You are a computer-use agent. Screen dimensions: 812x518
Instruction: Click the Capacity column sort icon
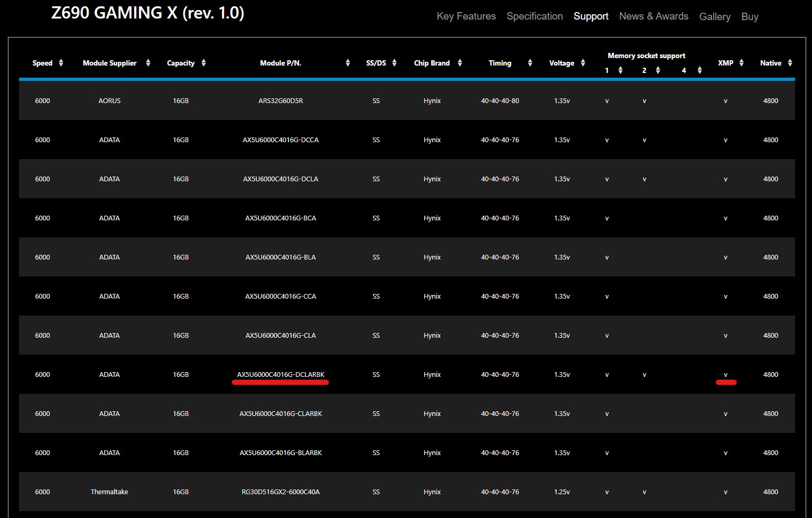pyautogui.click(x=203, y=63)
